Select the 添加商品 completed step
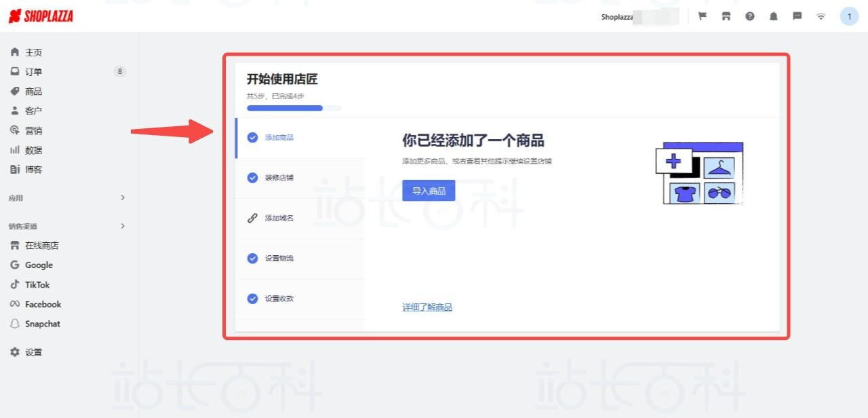The width and height of the screenshot is (868, 418). point(279,138)
